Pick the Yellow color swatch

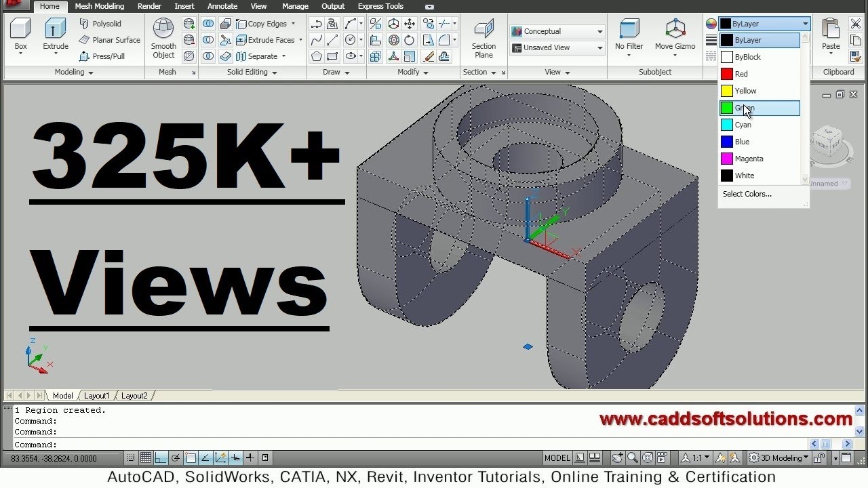726,91
